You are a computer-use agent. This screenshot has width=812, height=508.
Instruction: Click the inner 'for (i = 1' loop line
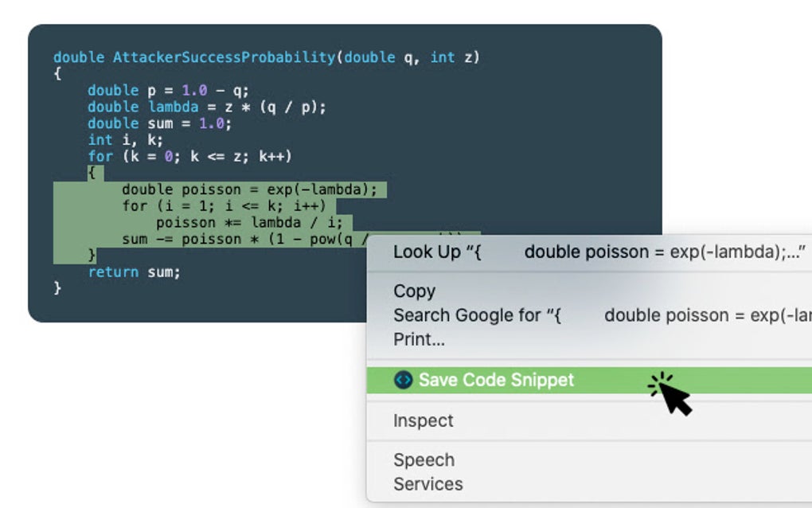coord(224,206)
